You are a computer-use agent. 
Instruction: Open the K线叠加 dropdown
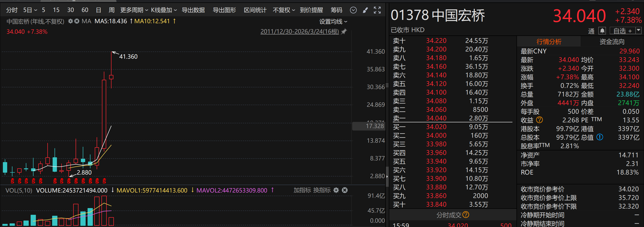(164, 10)
